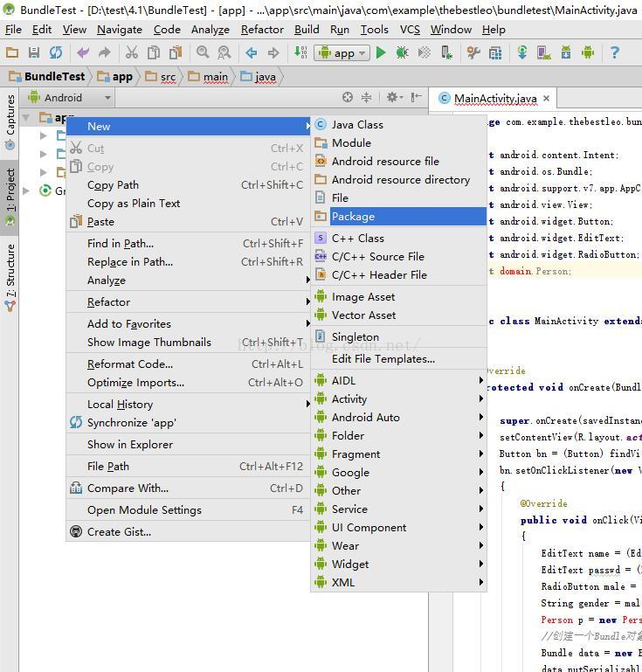The image size is (642, 672).
Task: Click the Synchronize toolbar icon
Action: coord(56,52)
